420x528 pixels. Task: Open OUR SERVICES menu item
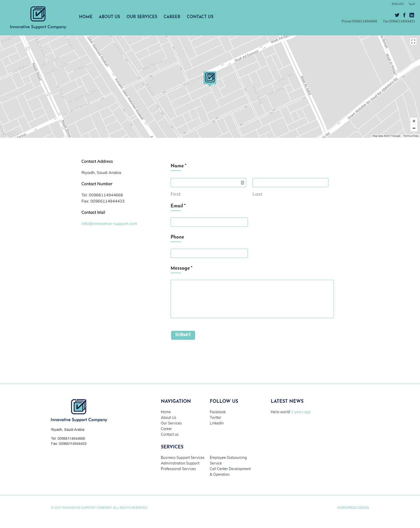point(142,16)
